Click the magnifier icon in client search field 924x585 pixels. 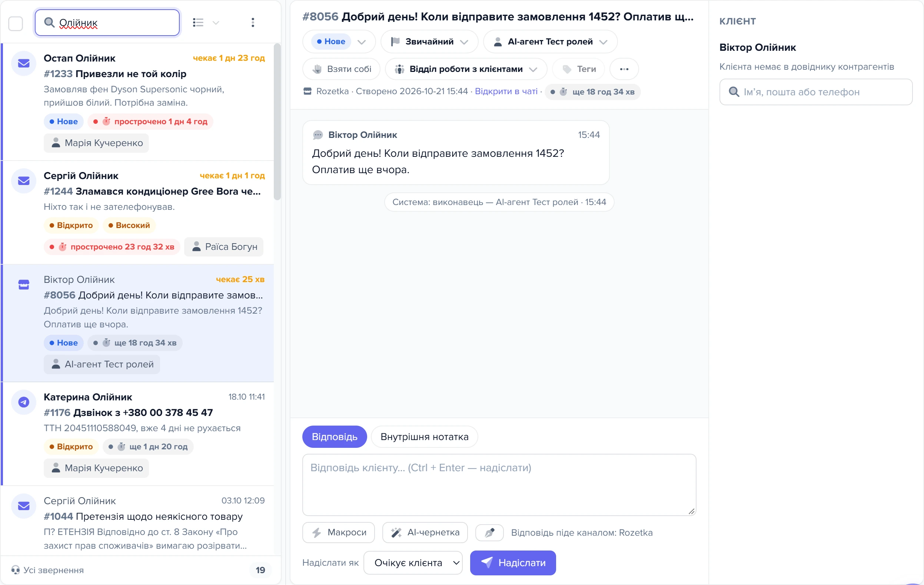pos(734,92)
